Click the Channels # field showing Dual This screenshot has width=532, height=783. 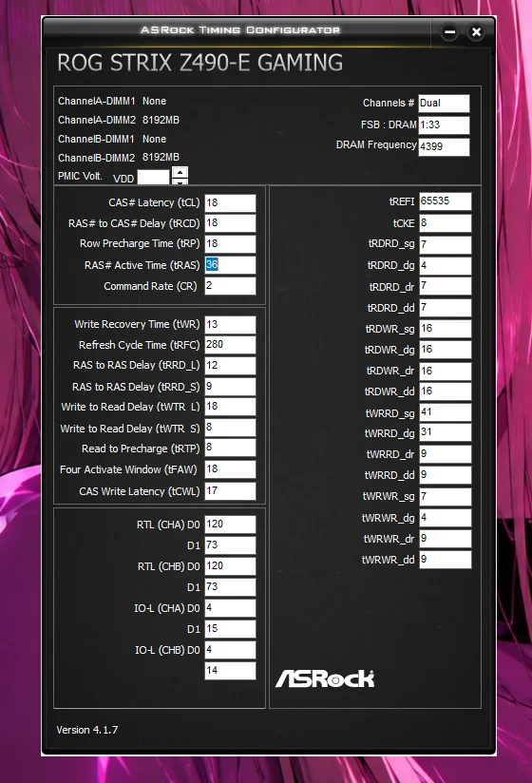coord(444,104)
